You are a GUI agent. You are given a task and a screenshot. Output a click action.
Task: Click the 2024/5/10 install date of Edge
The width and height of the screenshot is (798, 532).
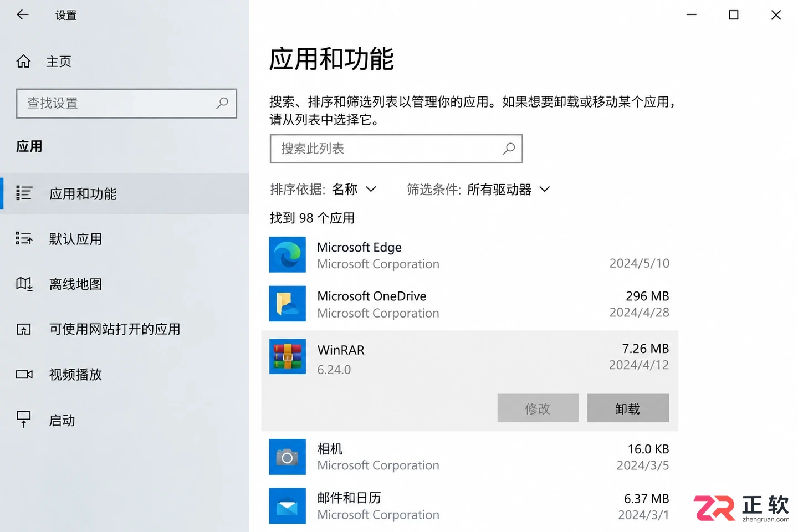(x=640, y=263)
